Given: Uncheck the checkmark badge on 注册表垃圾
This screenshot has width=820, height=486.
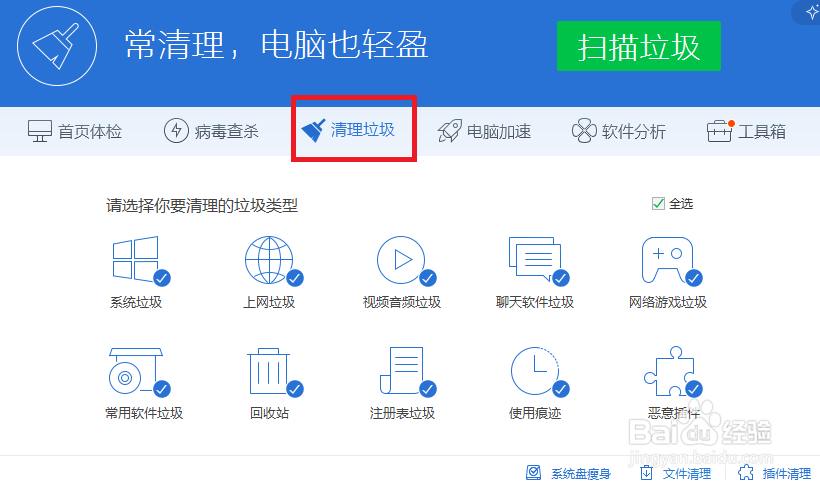Looking at the screenshot, I should coord(428,389).
